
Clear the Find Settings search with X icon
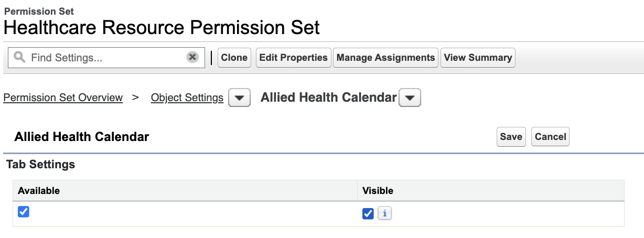click(192, 57)
